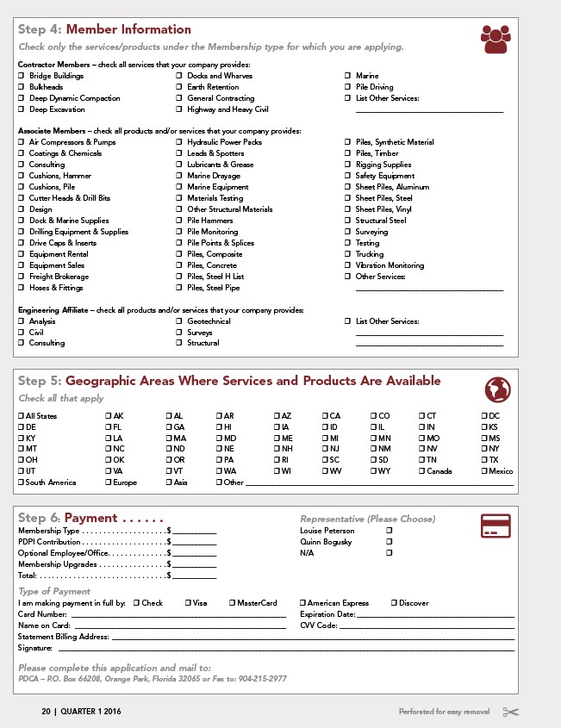
Task: Select the American Express checkbox
Action: [x=302, y=603]
